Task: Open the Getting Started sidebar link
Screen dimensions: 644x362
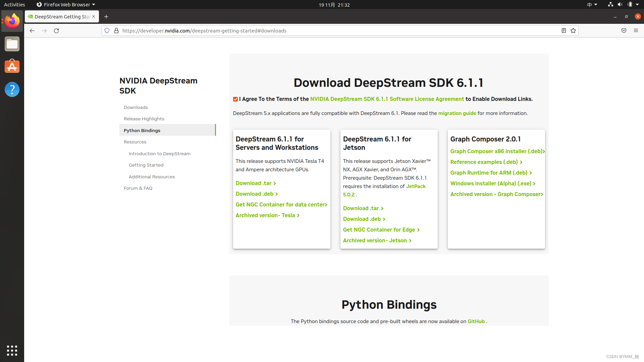Action: [x=146, y=165]
